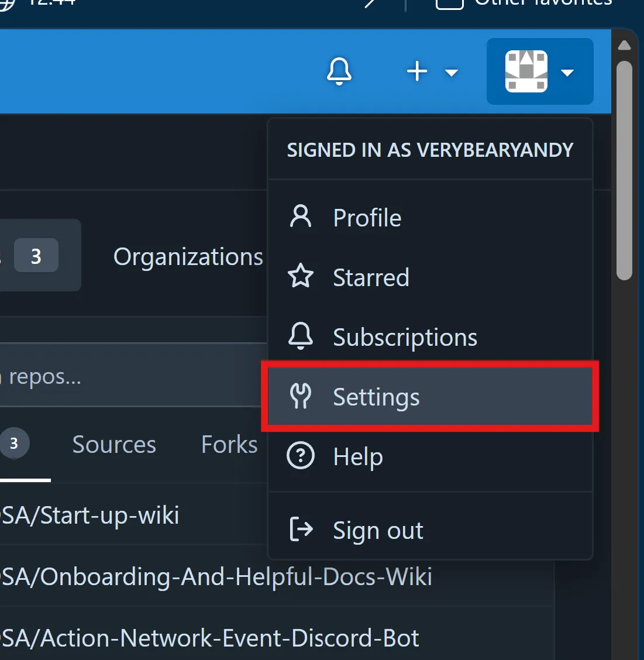Viewport: 644px width, 660px height.
Task: Open the Help menu item
Action: click(x=430, y=457)
